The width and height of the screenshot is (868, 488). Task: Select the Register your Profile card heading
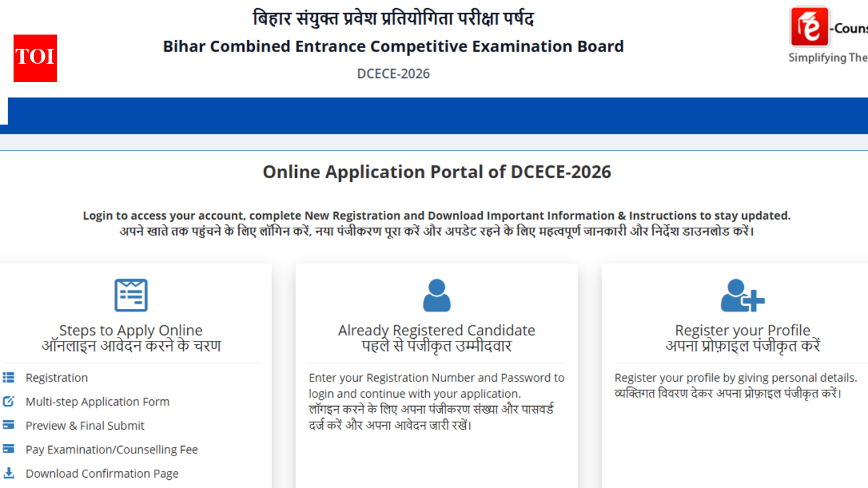tap(743, 330)
